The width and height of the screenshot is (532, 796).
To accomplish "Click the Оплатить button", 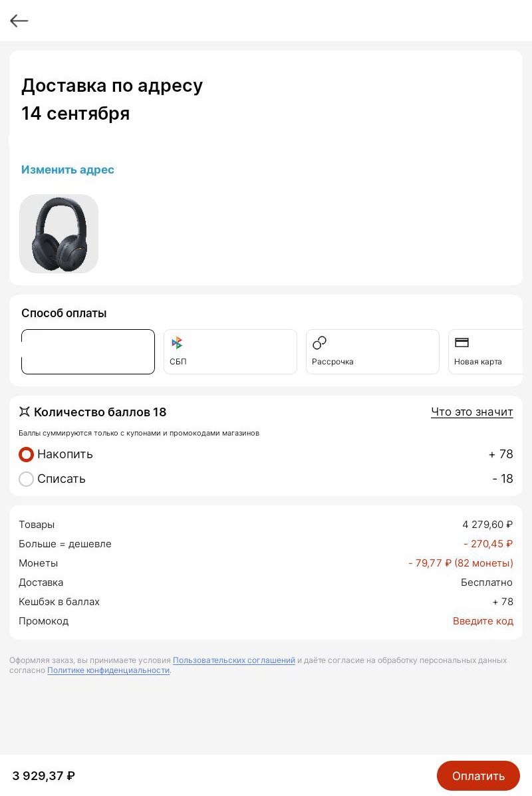I will (x=478, y=775).
